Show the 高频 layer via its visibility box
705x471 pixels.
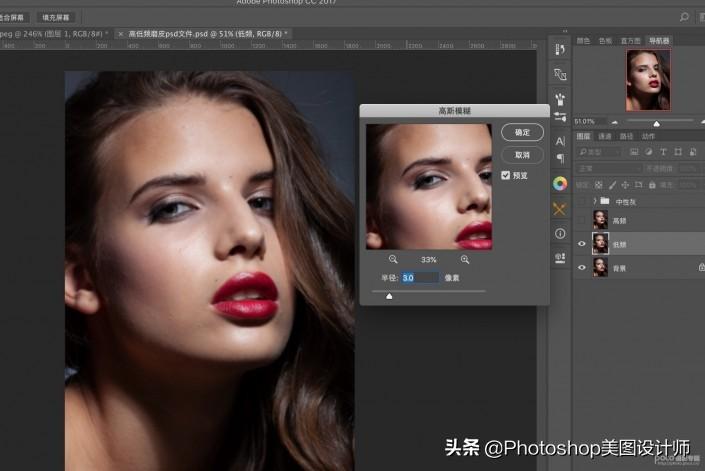pos(583,220)
